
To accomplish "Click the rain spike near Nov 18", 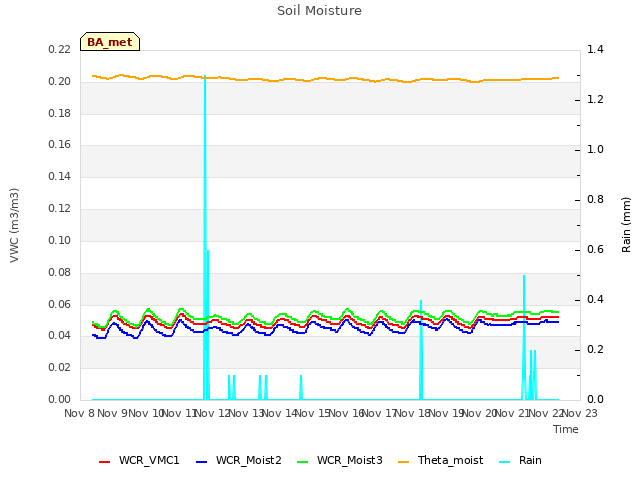I will coord(421,350).
